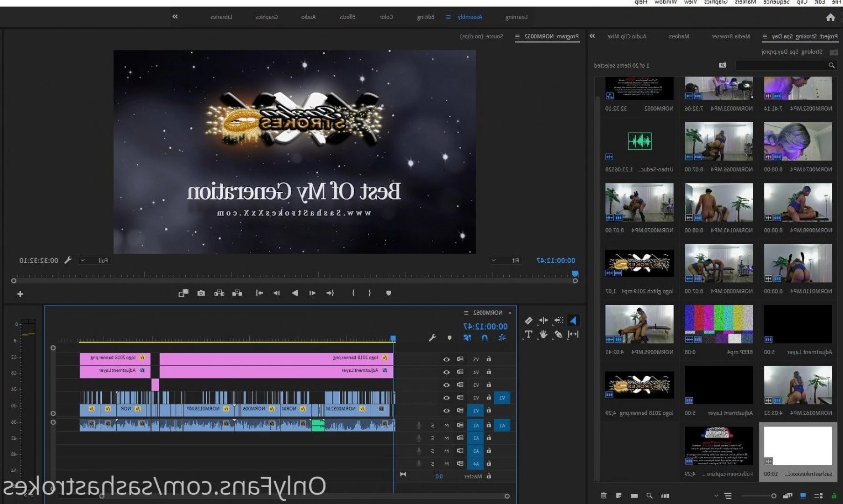Viewport: 843px width, 504px height.
Task: Click the trash Clear icon in Project panel
Action: coord(604,496)
